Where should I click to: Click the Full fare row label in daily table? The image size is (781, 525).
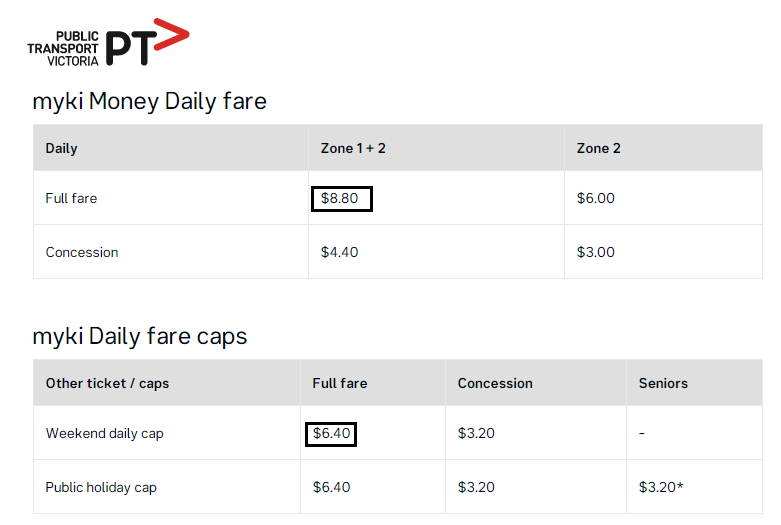71,198
